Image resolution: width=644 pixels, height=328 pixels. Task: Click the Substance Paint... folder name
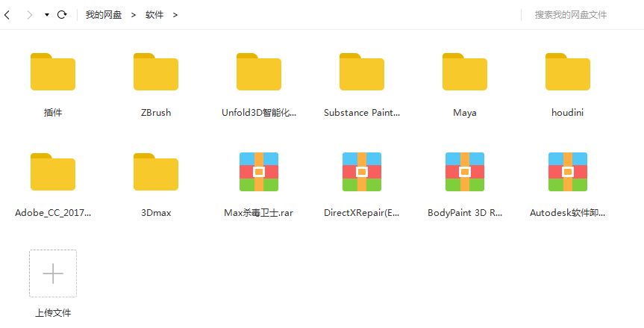pyautogui.click(x=362, y=113)
